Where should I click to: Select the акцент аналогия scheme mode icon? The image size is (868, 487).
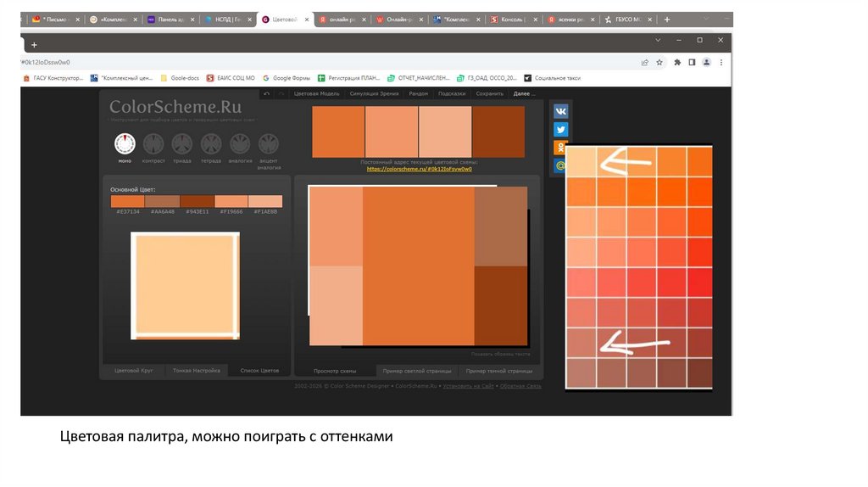coord(269,144)
